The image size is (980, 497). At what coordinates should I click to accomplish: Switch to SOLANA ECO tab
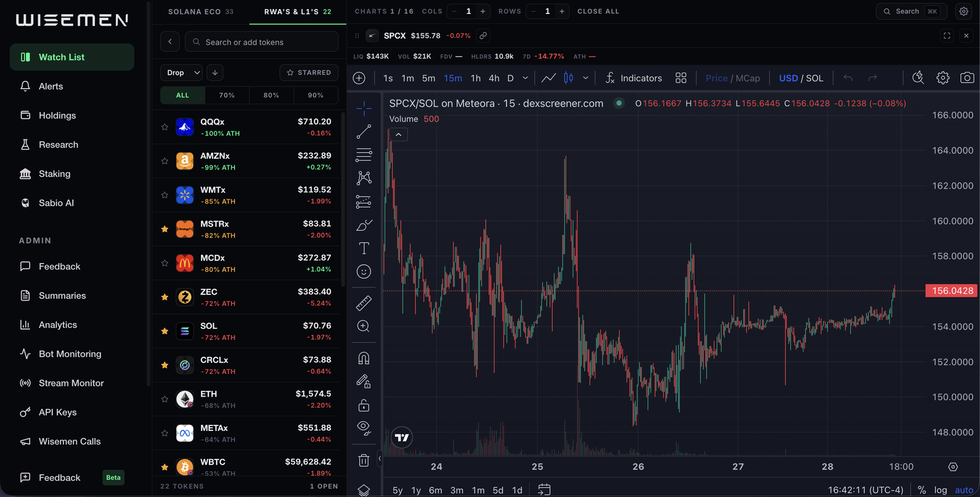pyautogui.click(x=201, y=12)
